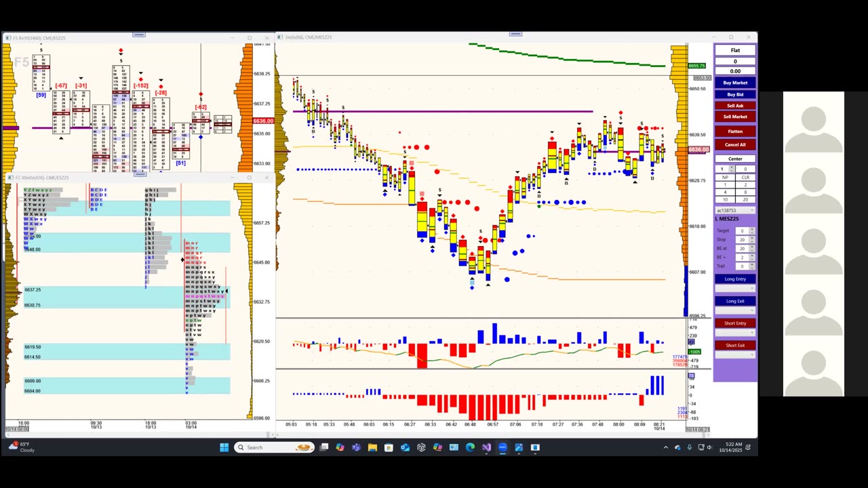Open the clock showing 5:22 AM

[x=732, y=447]
